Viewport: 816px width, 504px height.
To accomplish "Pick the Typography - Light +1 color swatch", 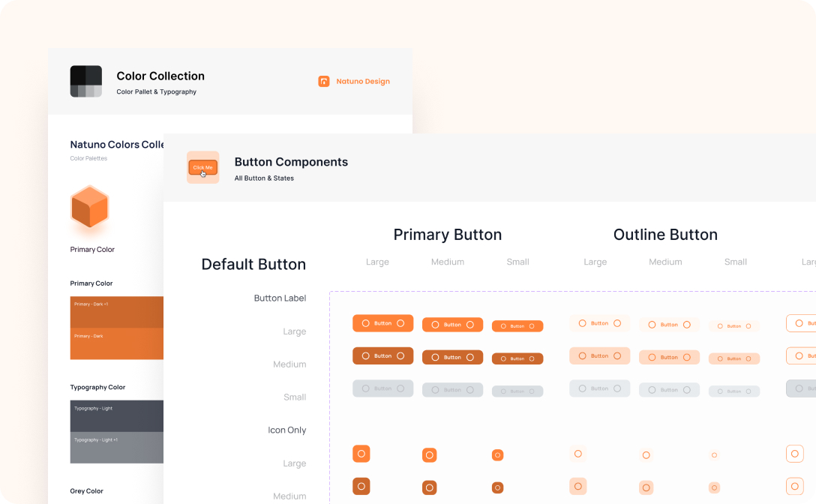I will tap(116, 447).
